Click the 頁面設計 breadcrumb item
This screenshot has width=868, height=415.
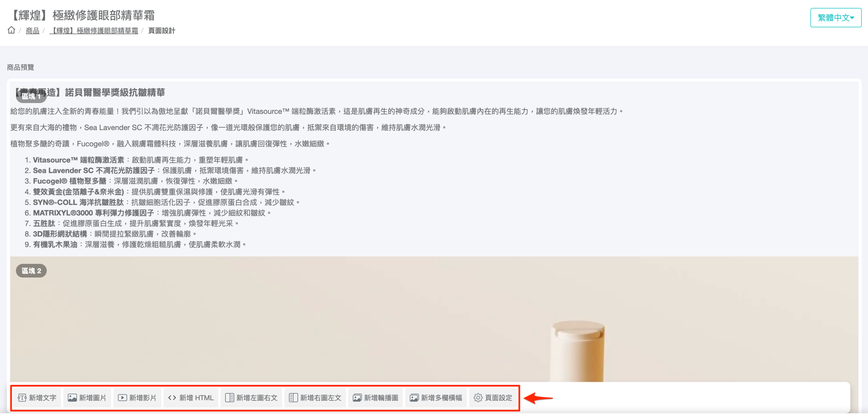coord(162,31)
